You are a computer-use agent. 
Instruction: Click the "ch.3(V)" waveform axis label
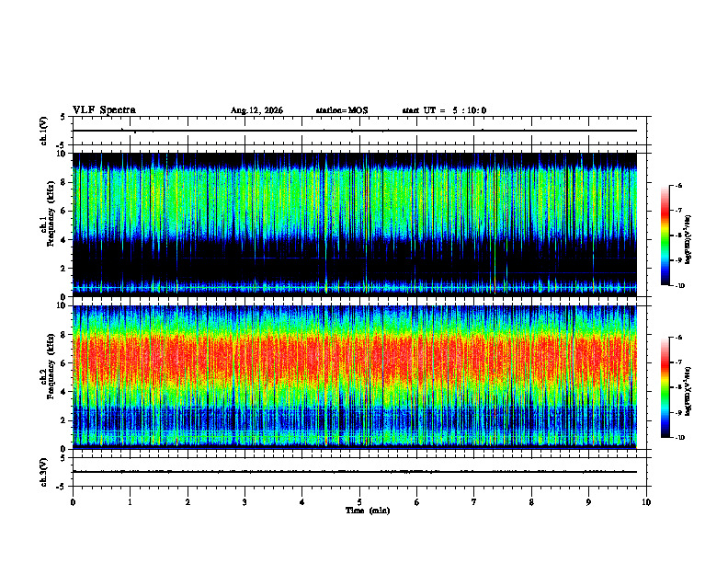pos(44,472)
